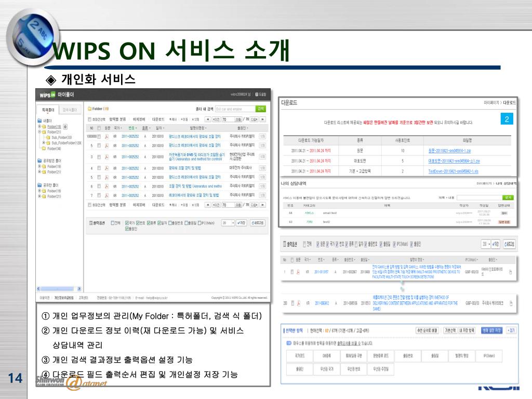
Task: Go to last page in bottom pager
Action: pos(262,205)
